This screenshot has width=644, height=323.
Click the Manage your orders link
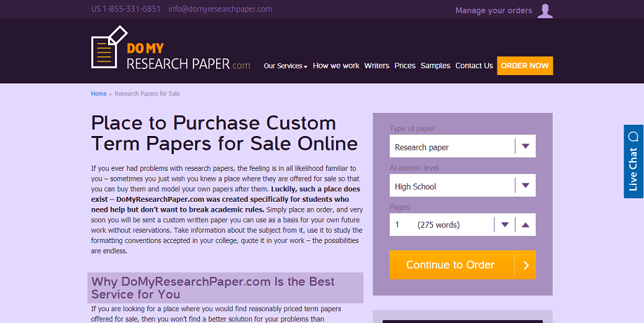click(x=494, y=11)
